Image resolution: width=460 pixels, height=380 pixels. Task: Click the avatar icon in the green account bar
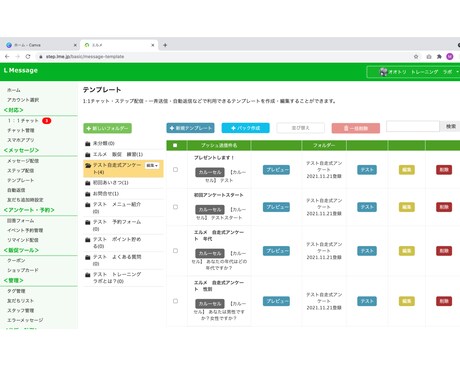coord(383,72)
